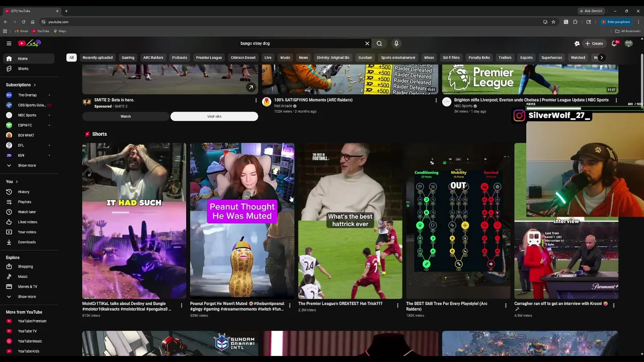
Task: Click the magnifier search button
Action: click(379, 43)
